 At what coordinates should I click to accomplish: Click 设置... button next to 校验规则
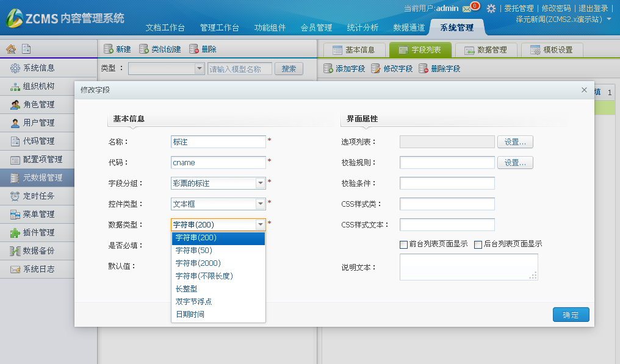point(515,163)
